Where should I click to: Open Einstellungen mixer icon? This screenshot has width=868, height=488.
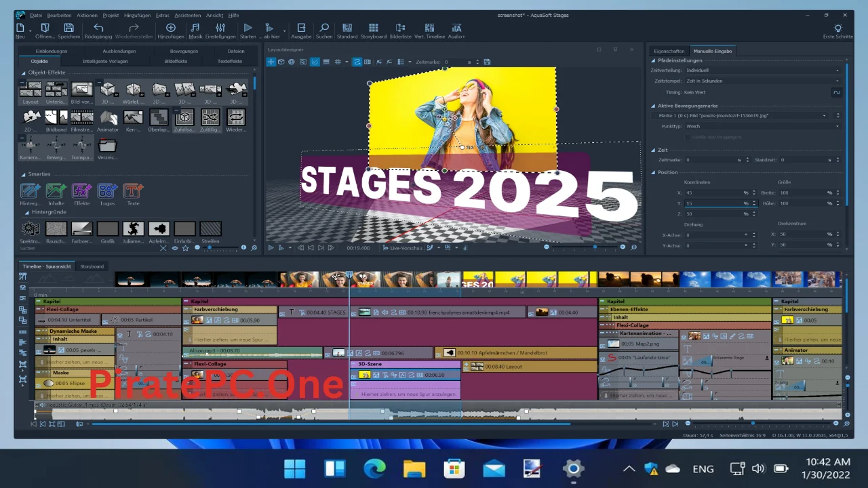220,31
